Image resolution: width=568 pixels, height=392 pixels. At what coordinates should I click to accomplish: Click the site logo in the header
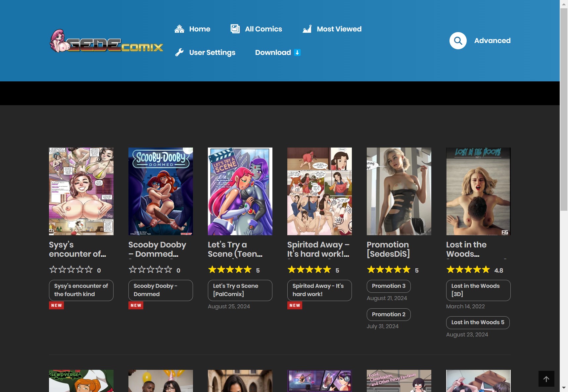coord(106,42)
